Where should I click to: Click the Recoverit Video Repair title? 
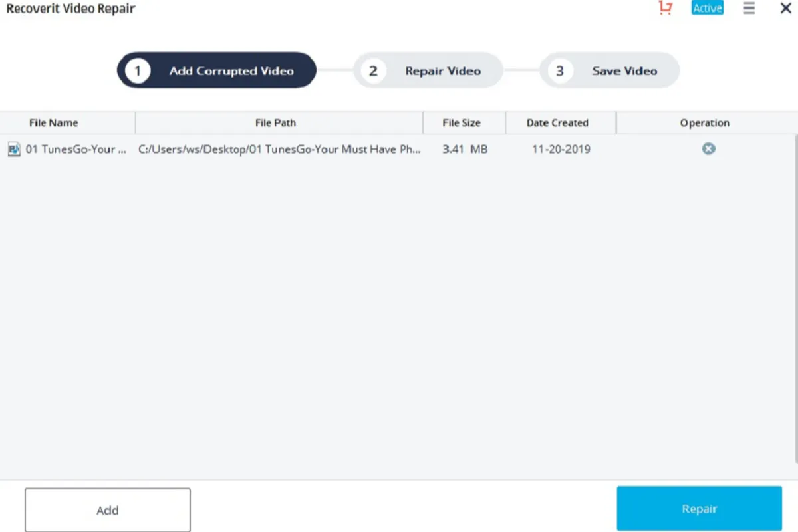coord(70,9)
